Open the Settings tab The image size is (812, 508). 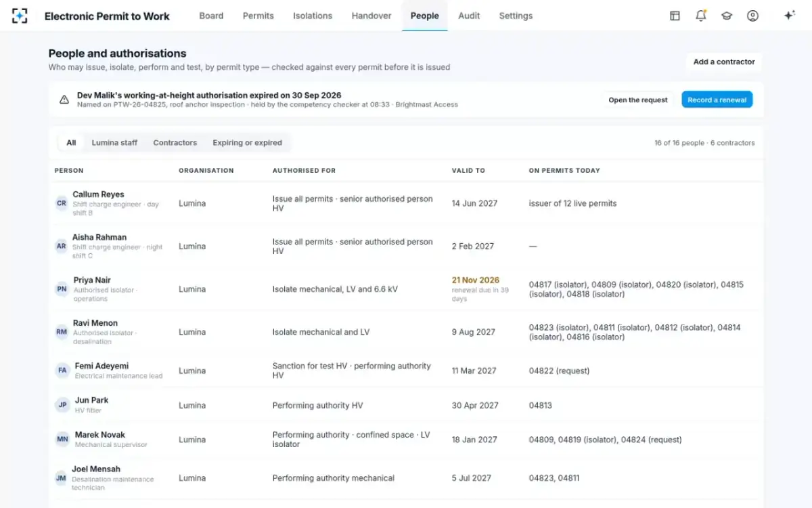(516, 16)
